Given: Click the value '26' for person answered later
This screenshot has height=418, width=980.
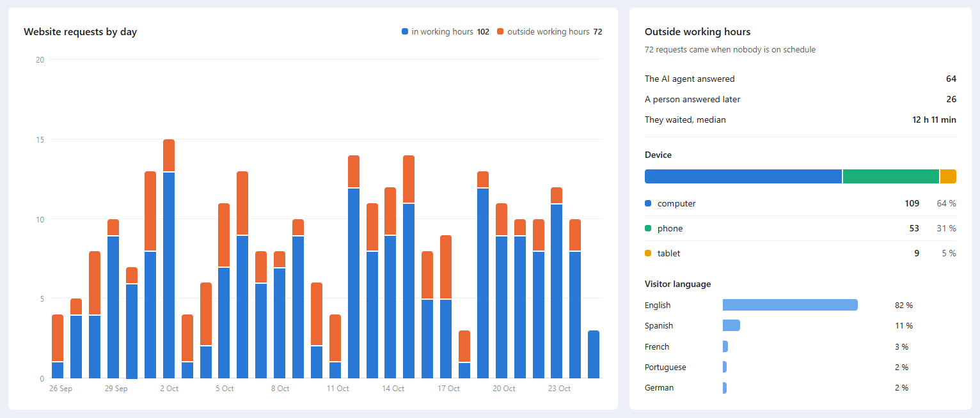Looking at the screenshot, I should [951, 99].
